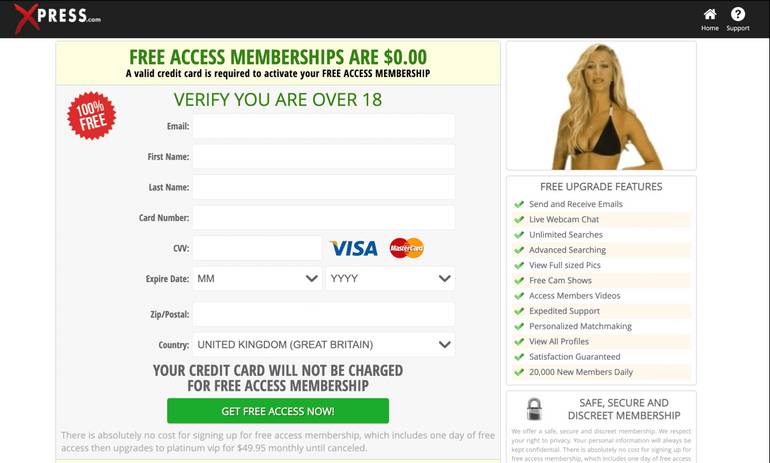
Task: Click the Home house icon
Action: point(710,14)
